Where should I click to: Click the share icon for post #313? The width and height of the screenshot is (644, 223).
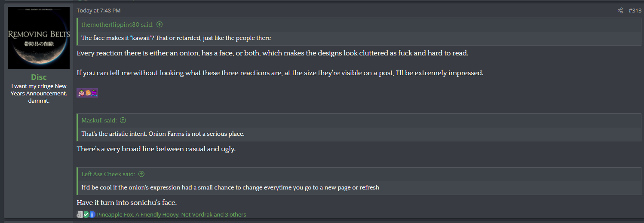[620, 10]
